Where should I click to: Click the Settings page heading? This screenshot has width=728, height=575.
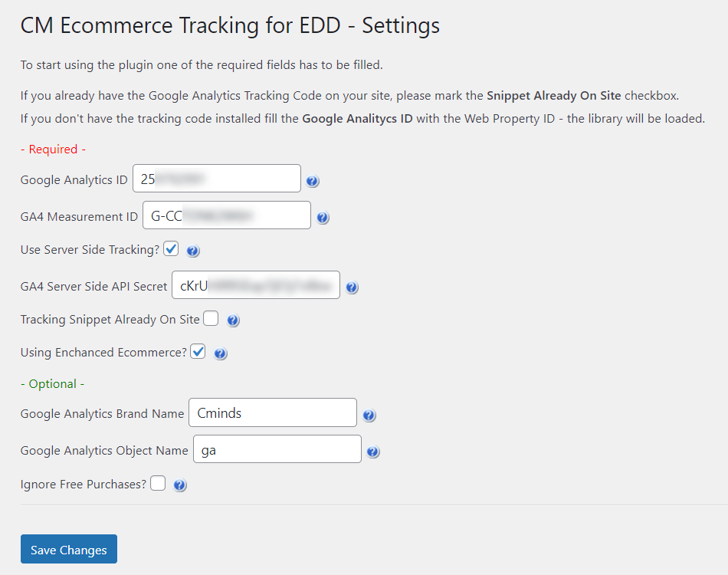coord(230,25)
